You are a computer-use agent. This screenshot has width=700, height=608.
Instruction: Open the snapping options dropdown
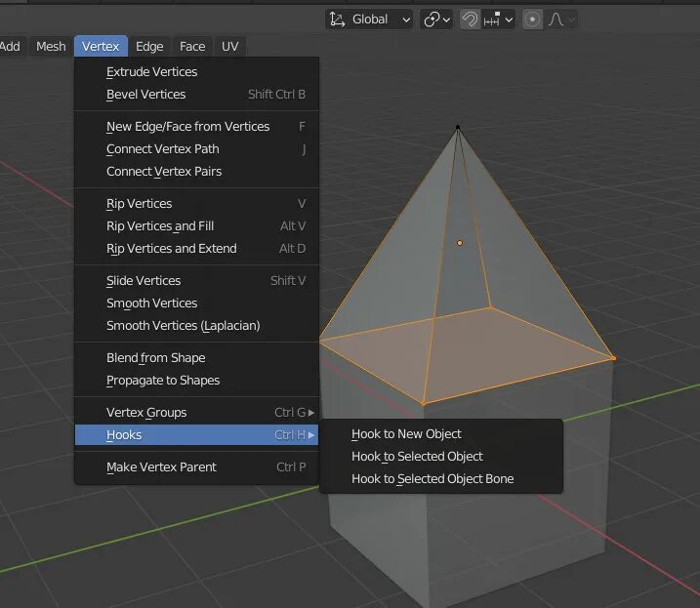tap(499, 20)
